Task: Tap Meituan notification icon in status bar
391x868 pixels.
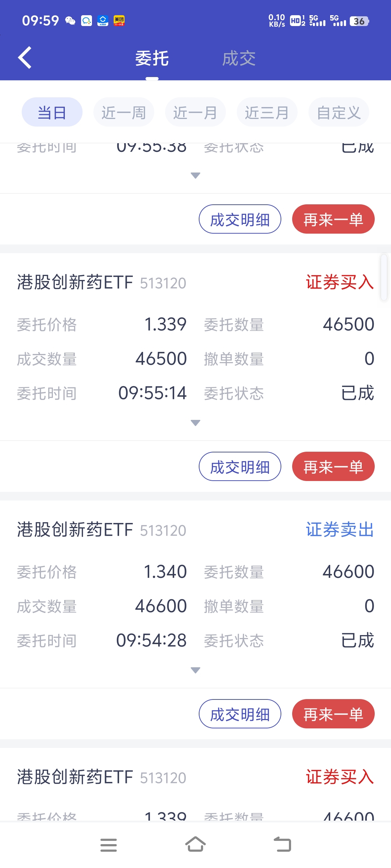Action: (119, 21)
